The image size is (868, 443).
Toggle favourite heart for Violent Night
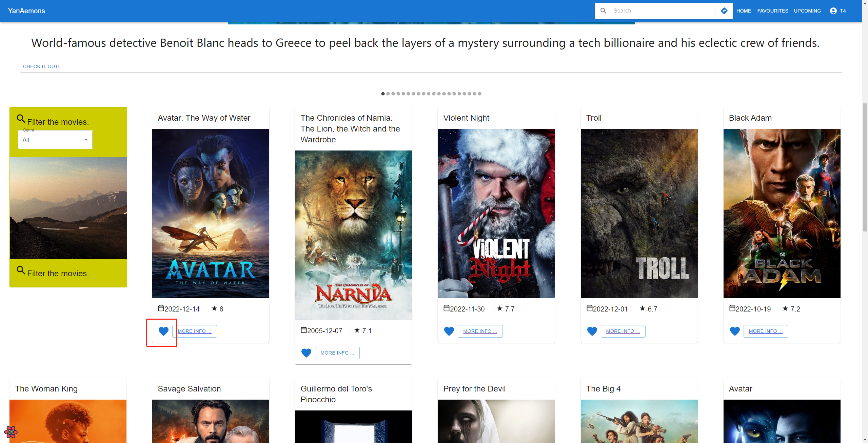coord(449,331)
